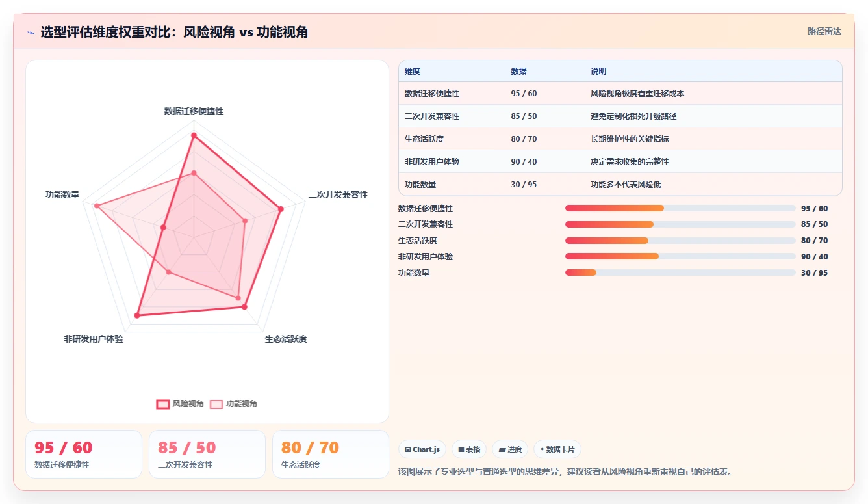The height and width of the screenshot is (504, 868).
Task: Click the 维度 column header
Action: point(413,72)
